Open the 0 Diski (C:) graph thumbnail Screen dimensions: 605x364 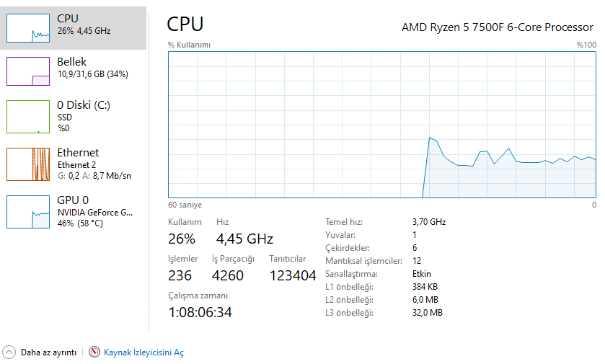point(28,117)
